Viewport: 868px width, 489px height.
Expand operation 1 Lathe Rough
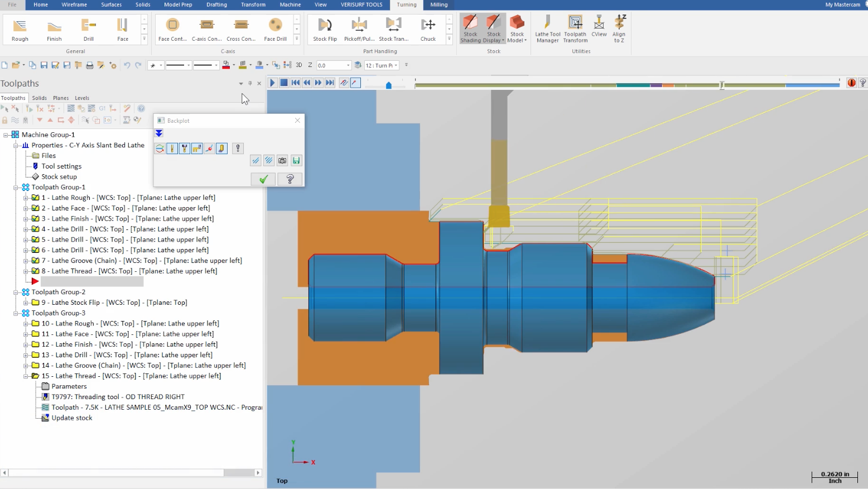(x=26, y=198)
